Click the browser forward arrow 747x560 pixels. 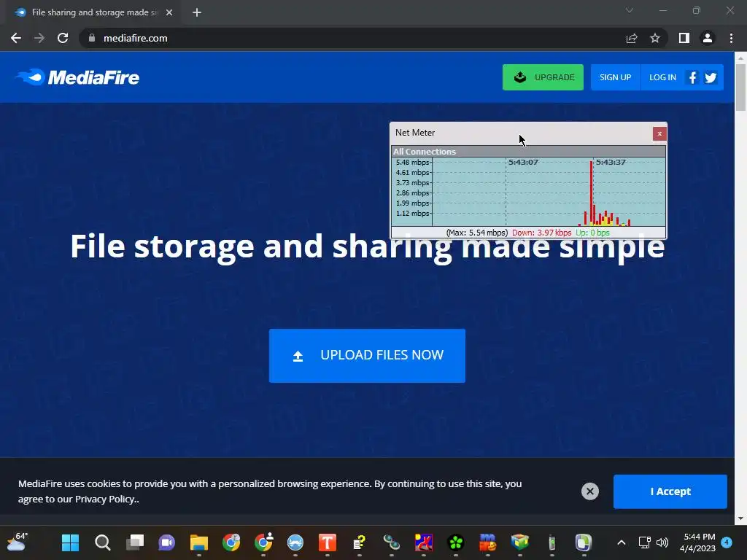(x=39, y=38)
